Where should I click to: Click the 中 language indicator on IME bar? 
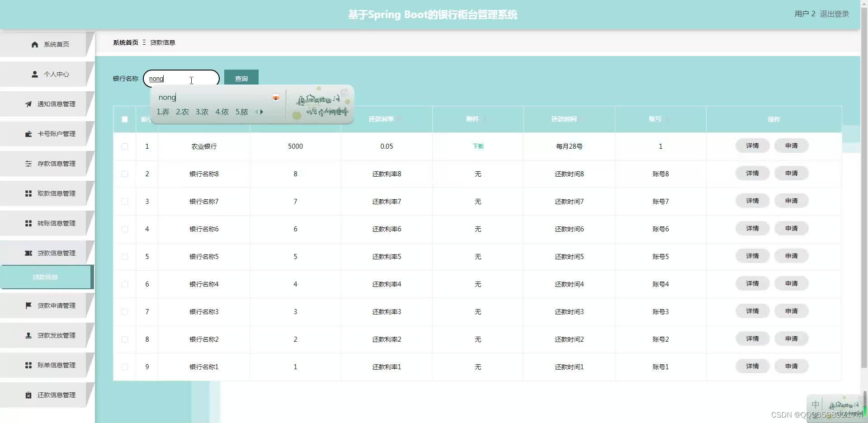815,404
